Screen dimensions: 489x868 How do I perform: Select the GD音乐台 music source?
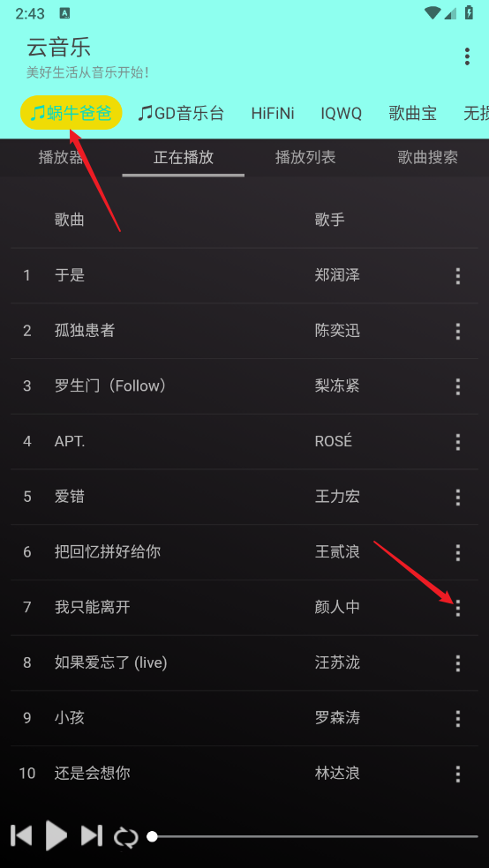click(x=181, y=114)
